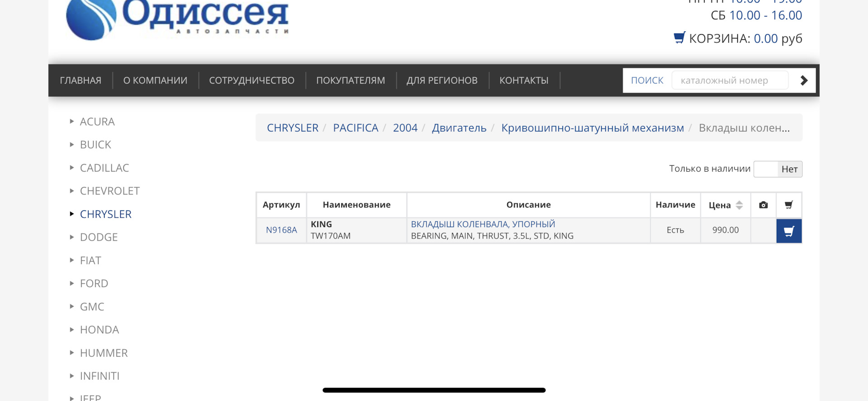Open СОТРУДНИЧЕСТВО menu item

click(x=252, y=80)
